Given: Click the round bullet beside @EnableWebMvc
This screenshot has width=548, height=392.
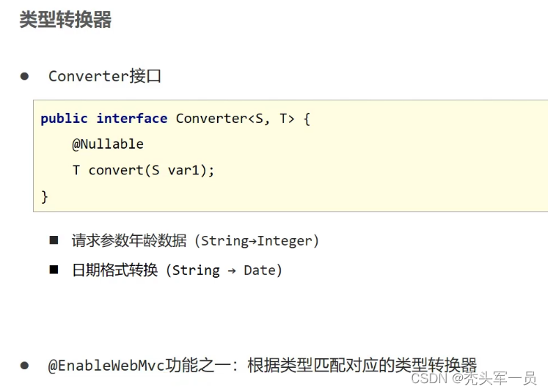Looking at the screenshot, I should (x=24, y=365).
